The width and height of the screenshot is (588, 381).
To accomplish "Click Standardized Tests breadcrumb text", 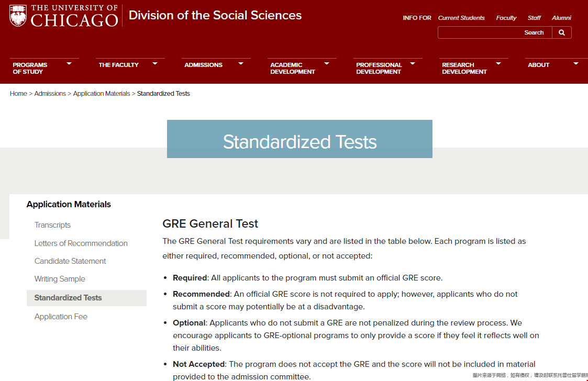I will [x=163, y=94].
